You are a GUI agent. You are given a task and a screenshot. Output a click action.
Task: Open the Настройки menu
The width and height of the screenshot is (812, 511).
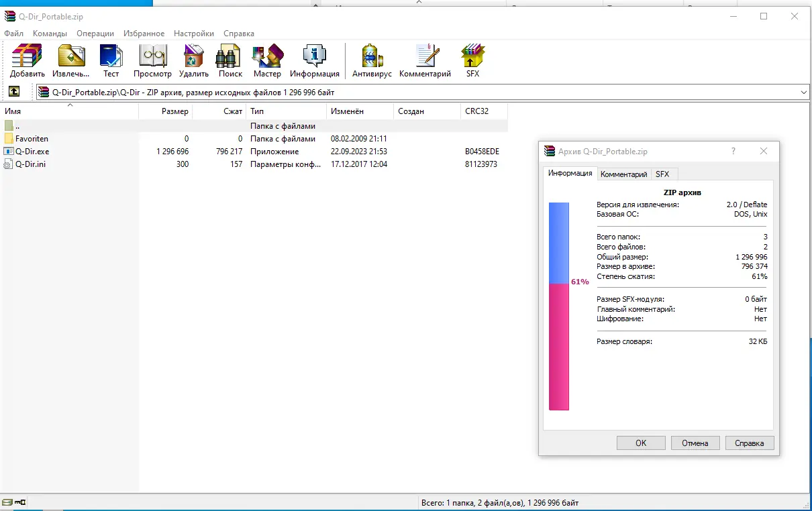(194, 34)
